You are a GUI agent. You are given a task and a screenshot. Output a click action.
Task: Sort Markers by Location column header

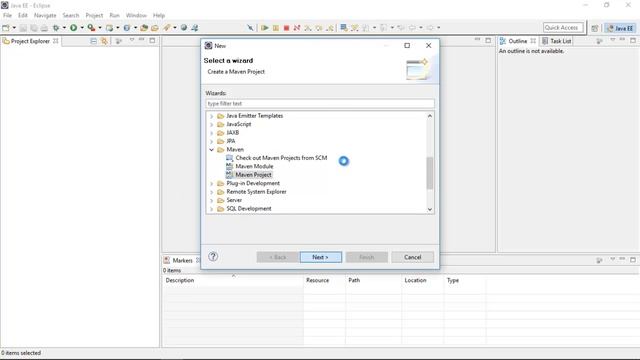coord(423,280)
